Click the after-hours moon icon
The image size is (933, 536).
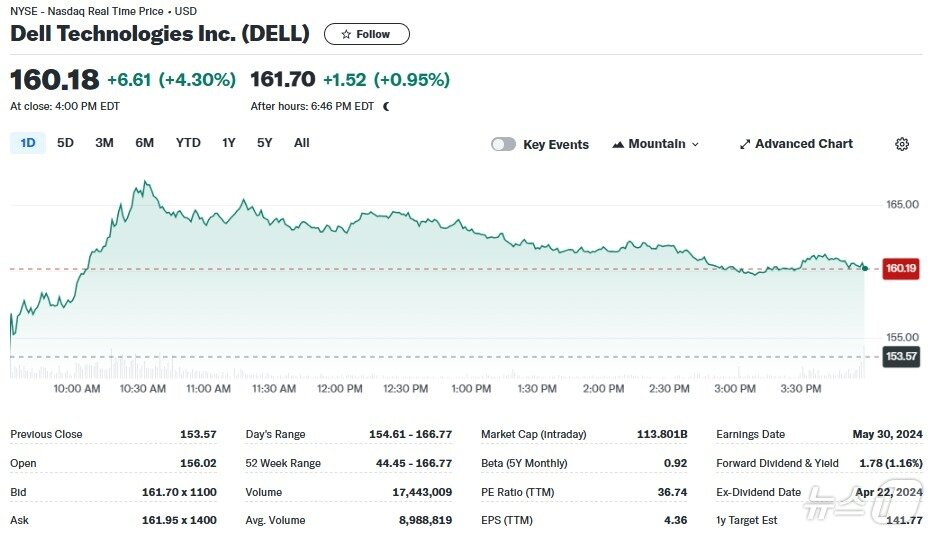pos(387,106)
